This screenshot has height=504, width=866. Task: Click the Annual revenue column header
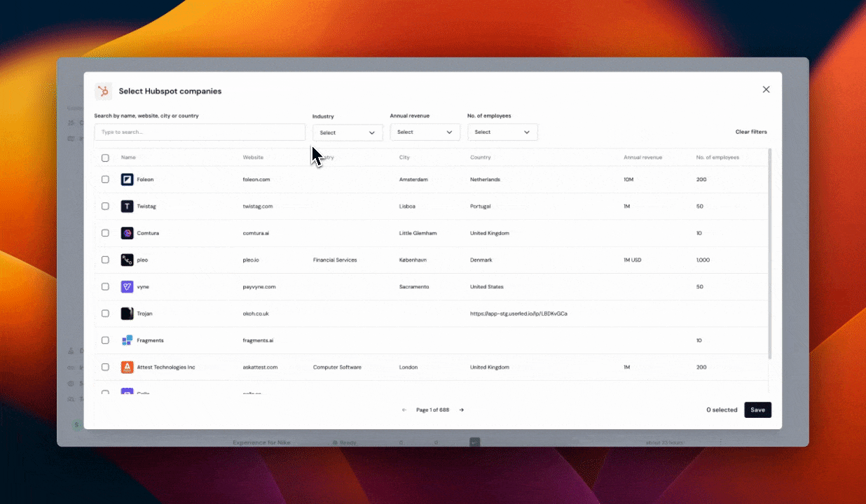click(x=642, y=158)
